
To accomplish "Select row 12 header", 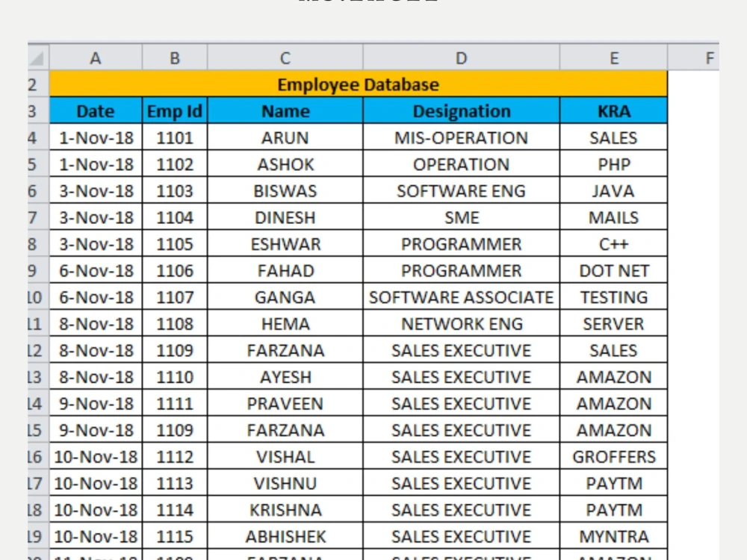I will pyautogui.click(x=38, y=350).
